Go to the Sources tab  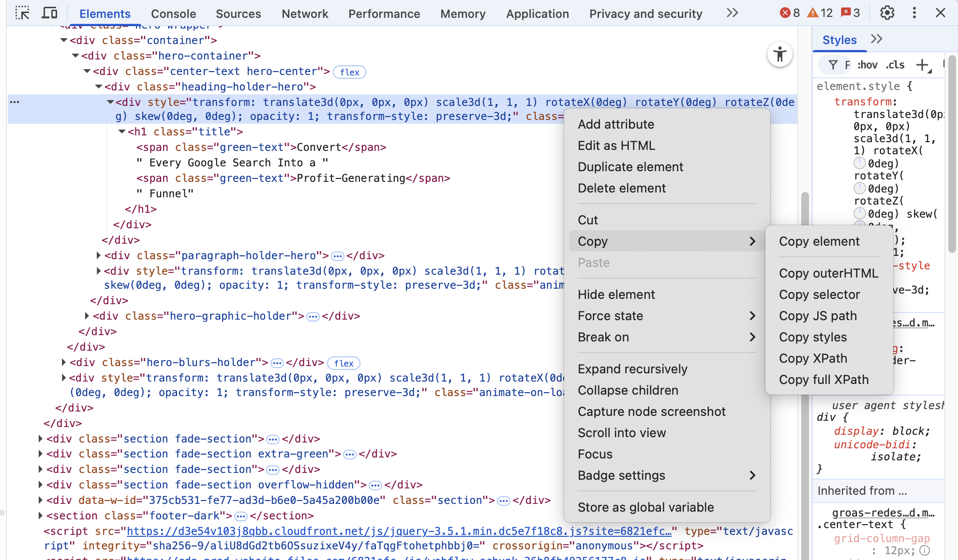click(x=239, y=14)
